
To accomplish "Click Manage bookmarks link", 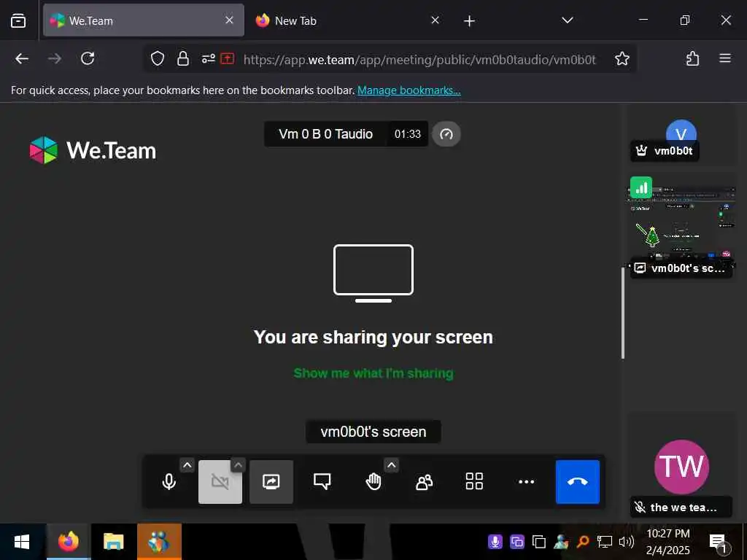I will pyautogui.click(x=409, y=90).
